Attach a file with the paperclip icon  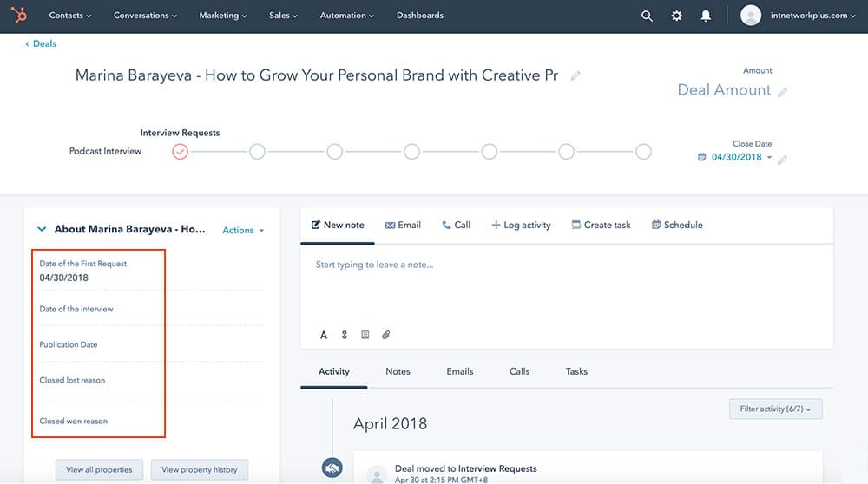coord(386,335)
